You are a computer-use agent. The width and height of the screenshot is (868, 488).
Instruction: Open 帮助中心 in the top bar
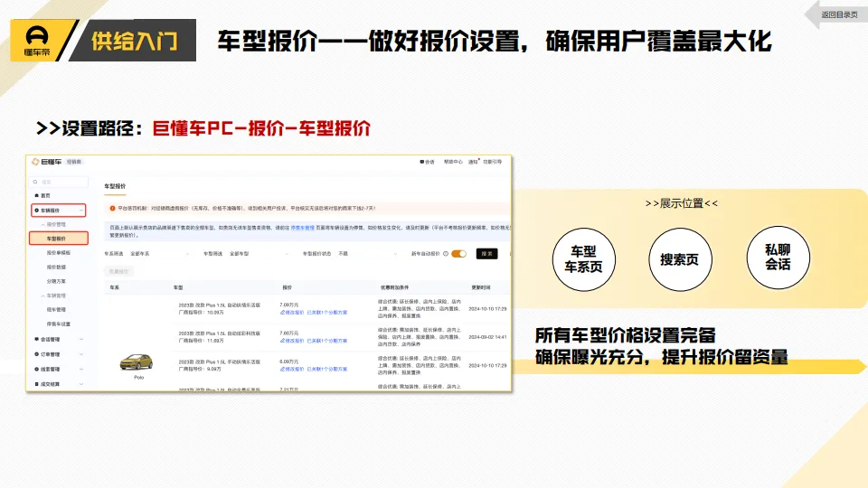point(453,162)
